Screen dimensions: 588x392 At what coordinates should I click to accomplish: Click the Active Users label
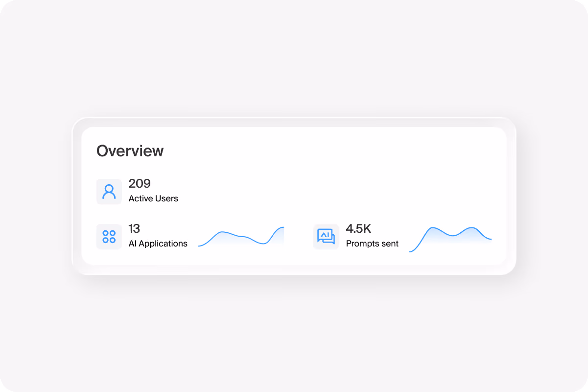[153, 198]
